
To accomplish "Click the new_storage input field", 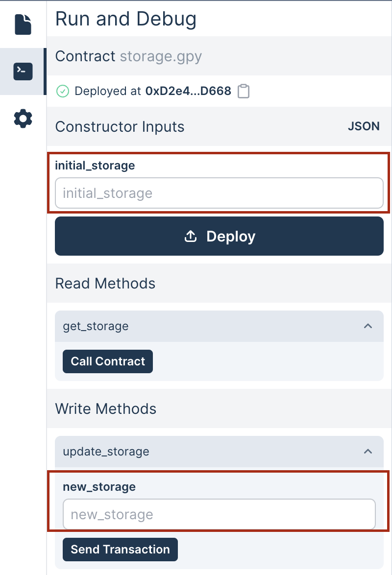I will coord(219,514).
